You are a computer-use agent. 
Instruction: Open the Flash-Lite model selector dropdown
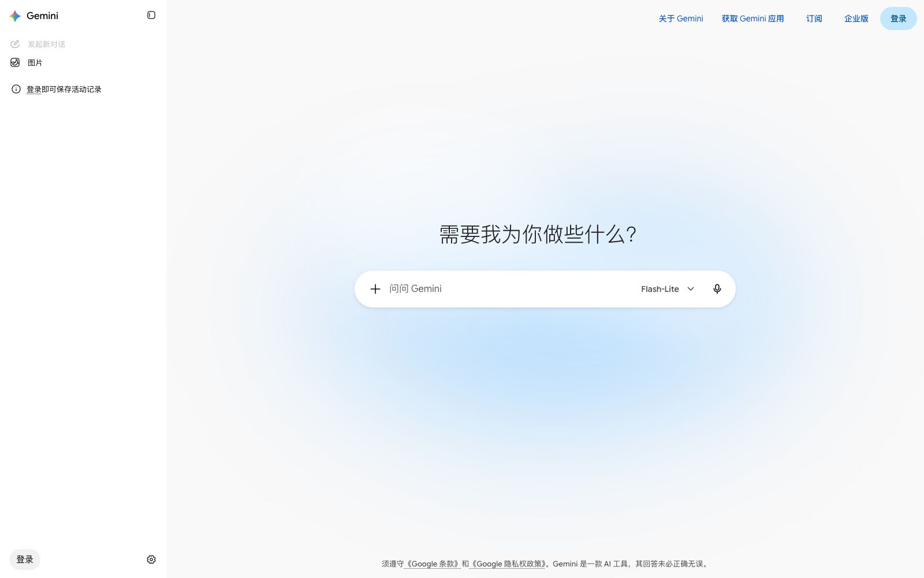tap(668, 289)
